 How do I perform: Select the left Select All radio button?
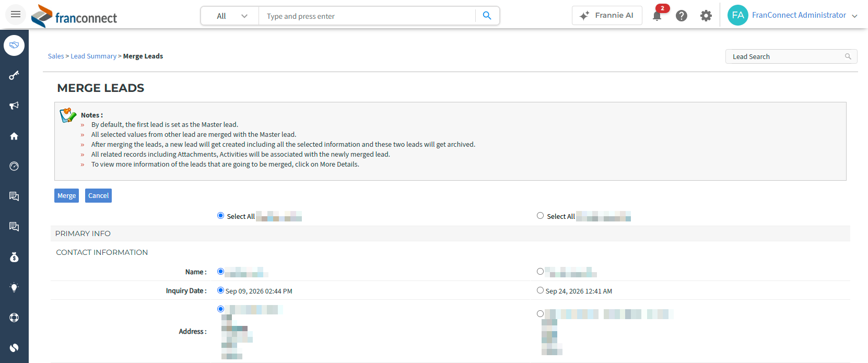[x=220, y=216]
